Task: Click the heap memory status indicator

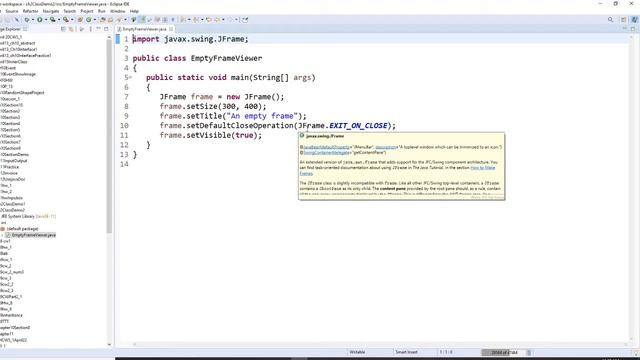Action: [503, 352]
